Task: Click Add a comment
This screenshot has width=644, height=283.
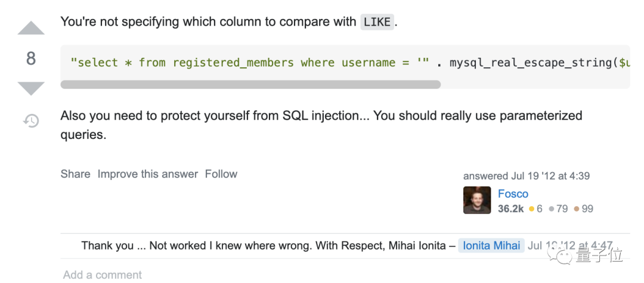Action: [x=103, y=275]
